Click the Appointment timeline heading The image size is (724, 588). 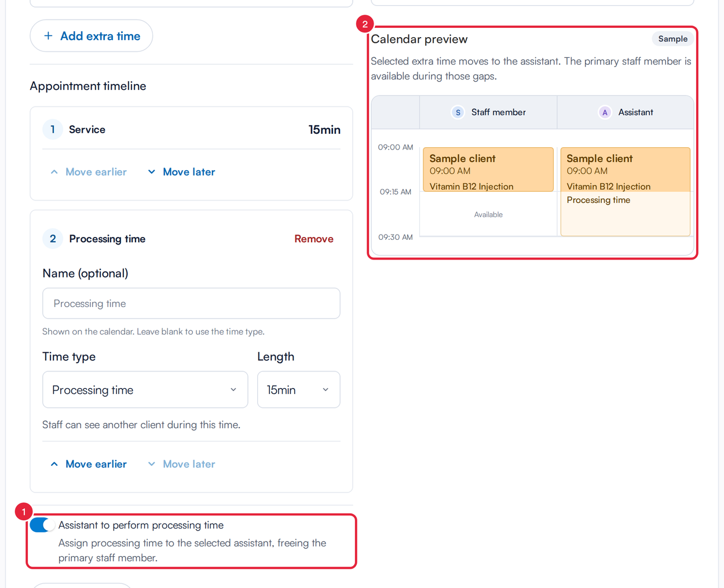pos(88,86)
